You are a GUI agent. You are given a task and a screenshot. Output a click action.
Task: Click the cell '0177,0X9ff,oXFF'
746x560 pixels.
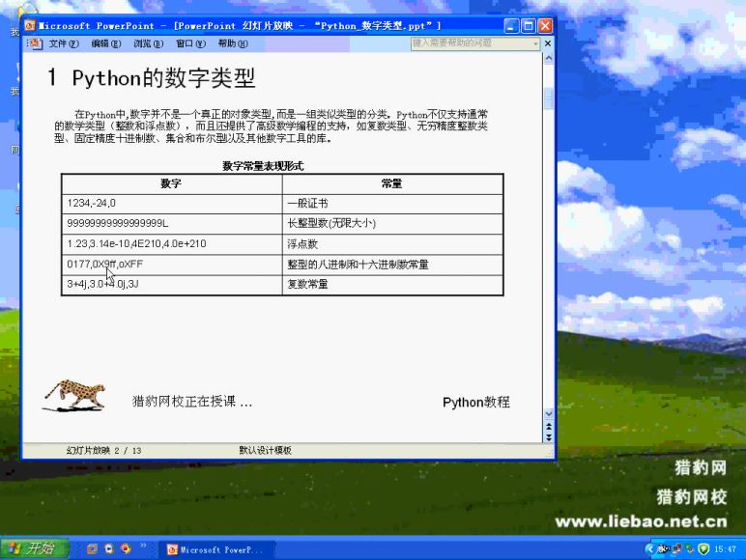click(x=172, y=265)
